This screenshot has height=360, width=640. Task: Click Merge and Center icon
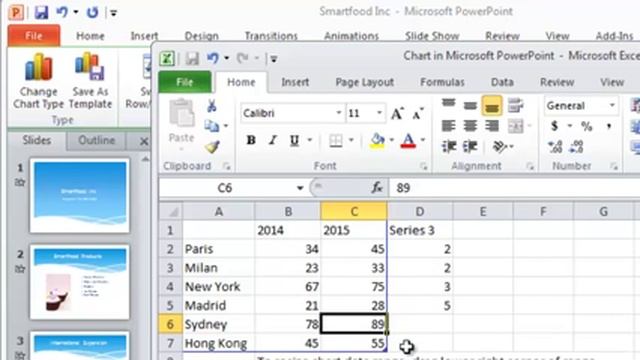tap(516, 126)
